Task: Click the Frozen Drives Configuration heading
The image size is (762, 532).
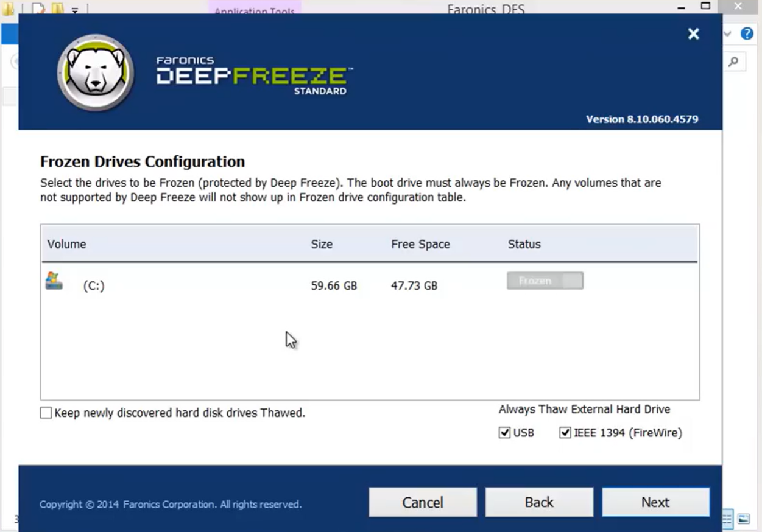Action: point(143,161)
